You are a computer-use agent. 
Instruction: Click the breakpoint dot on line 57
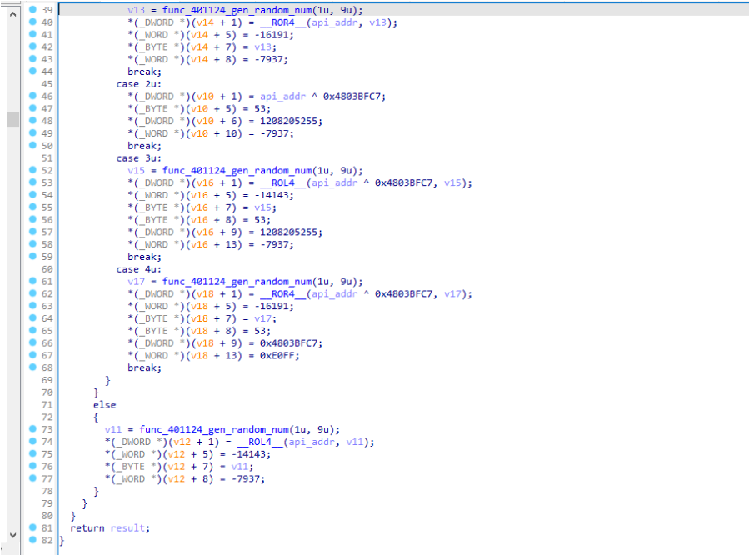click(x=32, y=232)
